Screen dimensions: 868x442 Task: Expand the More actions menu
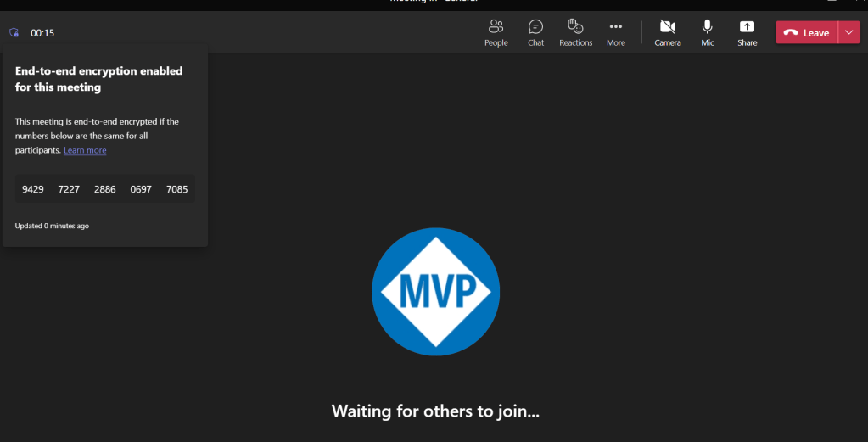click(616, 32)
